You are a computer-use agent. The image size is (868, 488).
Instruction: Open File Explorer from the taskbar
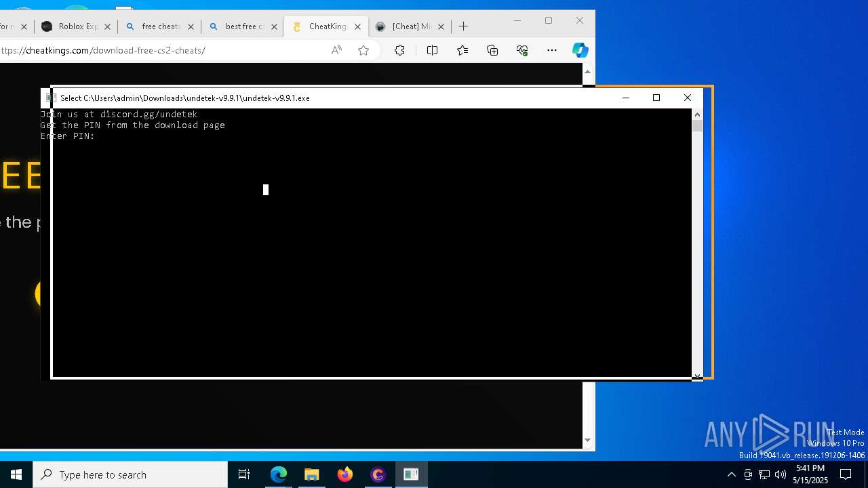(x=312, y=474)
